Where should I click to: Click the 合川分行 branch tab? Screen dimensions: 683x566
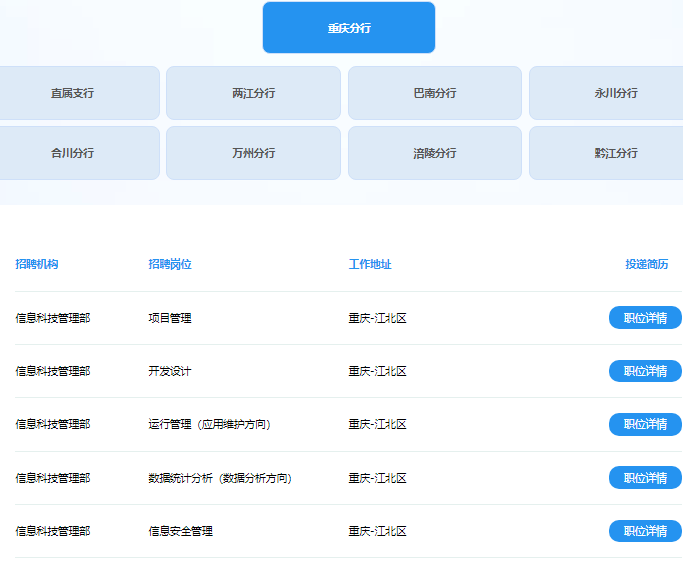pyautogui.click(x=73, y=153)
